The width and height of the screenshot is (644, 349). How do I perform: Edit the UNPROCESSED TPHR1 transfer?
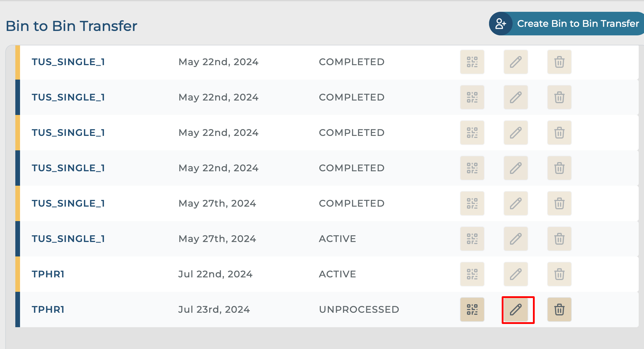(516, 310)
